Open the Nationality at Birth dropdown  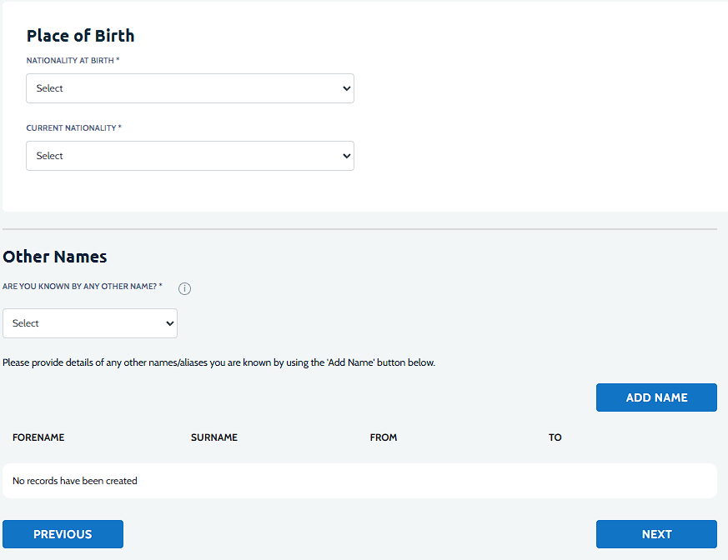(189, 88)
